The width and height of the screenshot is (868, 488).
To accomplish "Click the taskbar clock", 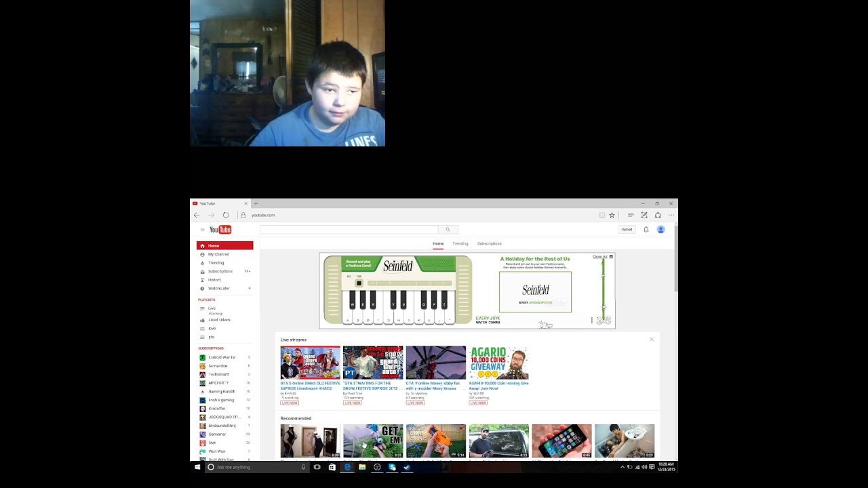I will click(x=666, y=467).
